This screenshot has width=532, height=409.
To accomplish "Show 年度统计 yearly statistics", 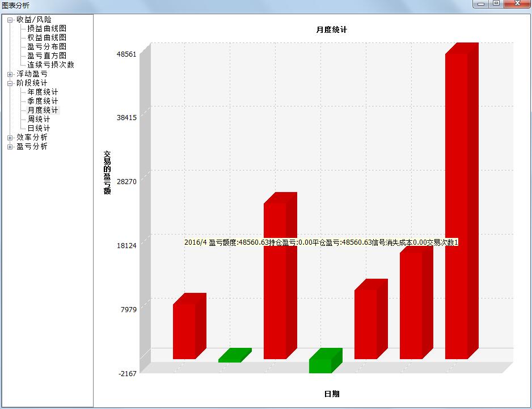I will click(43, 92).
